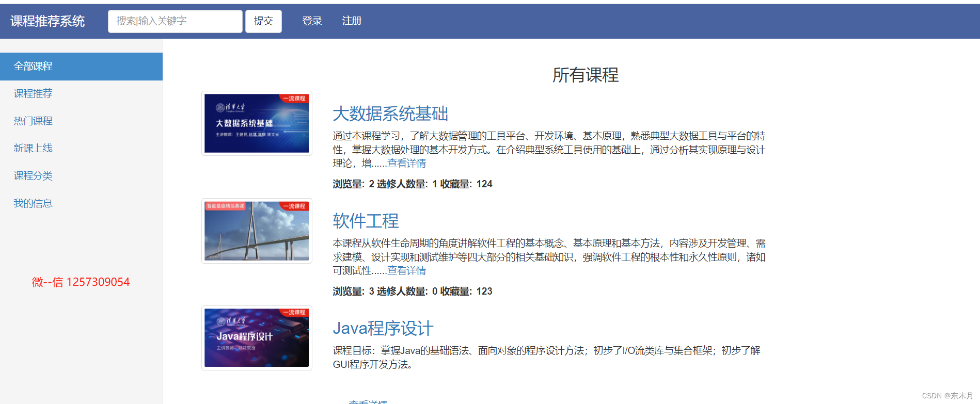Image resolution: width=980 pixels, height=404 pixels.
Task: Click the 大数据系统基础 course thumbnail
Action: (x=257, y=123)
